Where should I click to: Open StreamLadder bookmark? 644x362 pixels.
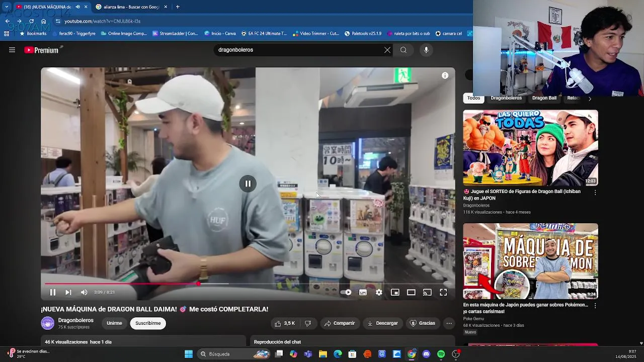click(175, 34)
